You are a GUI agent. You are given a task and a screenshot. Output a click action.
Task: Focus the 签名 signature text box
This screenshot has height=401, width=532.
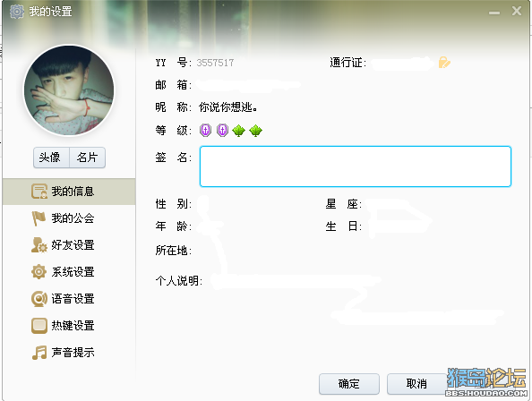(x=356, y=166)
